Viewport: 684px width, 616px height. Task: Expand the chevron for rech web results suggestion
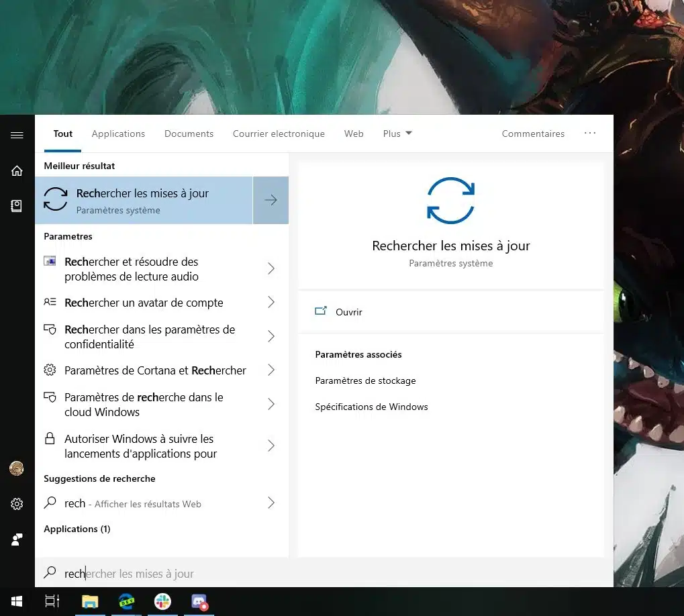click(x=271, y=503)
